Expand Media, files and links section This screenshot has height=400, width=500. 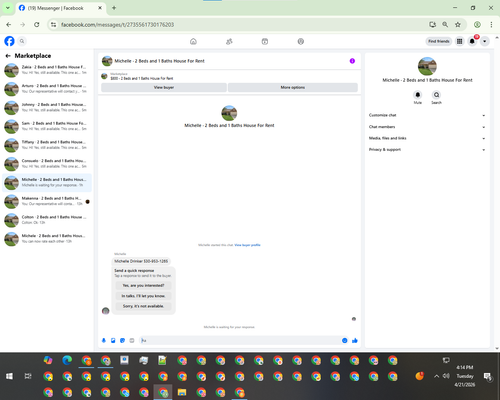tap(427, 138)
